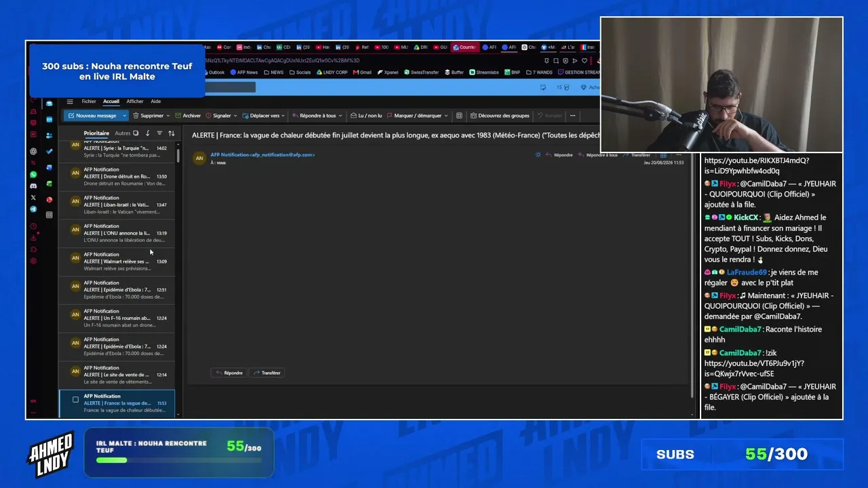Open the Excel app icon in Outlook rail
Viewport: 868px width, 488px height.
pos(50,184)
